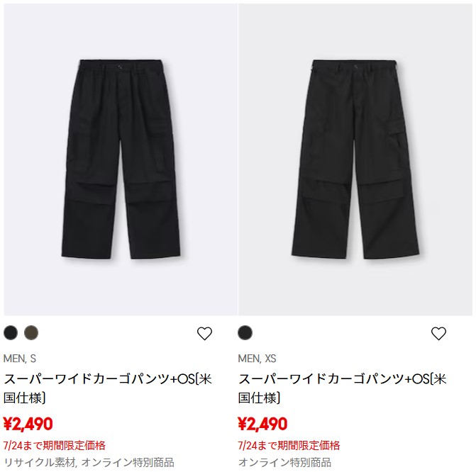Select black color swatch on left product
The height and width of the screenshot is (472, 476).
point(11,333)
